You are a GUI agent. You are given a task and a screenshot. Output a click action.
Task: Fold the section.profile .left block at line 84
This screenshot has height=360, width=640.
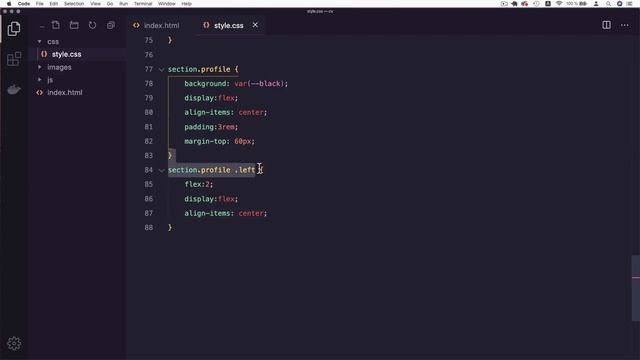pyautogui.click(x=161, y=170)
